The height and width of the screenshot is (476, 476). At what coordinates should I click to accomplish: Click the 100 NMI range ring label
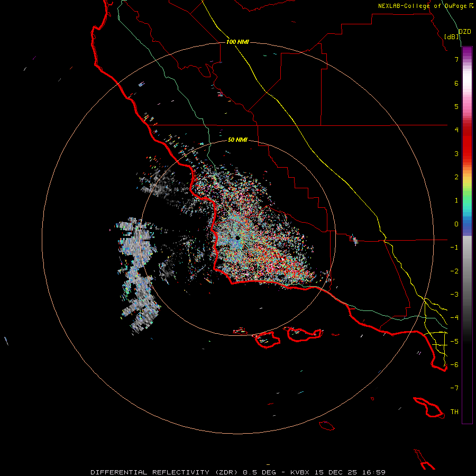tap(237, 42)
